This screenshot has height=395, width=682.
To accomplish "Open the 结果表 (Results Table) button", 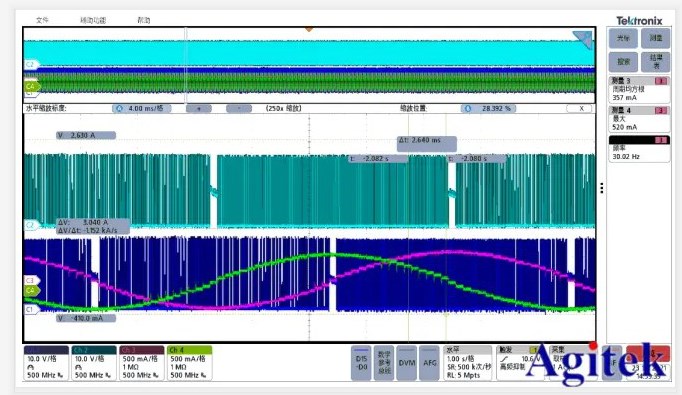I will point(655,62).
